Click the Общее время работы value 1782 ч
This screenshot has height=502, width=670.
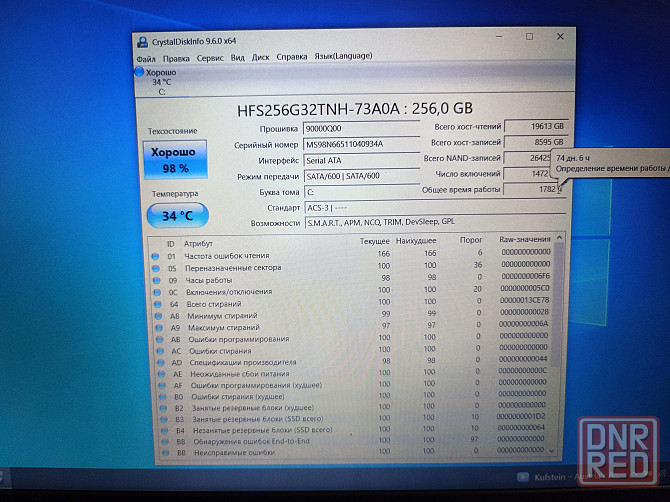coord(535,189)
